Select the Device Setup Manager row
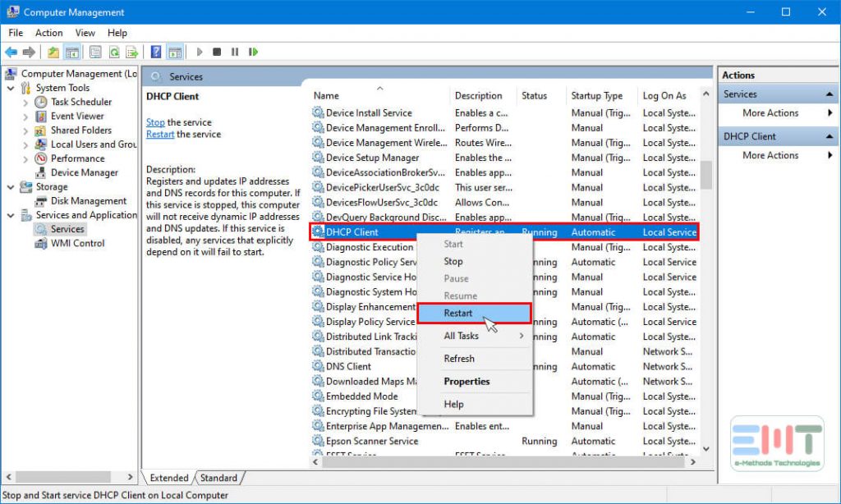Image resolution: width=841 pixels, height=504 pixels. (x=504, y=158)
